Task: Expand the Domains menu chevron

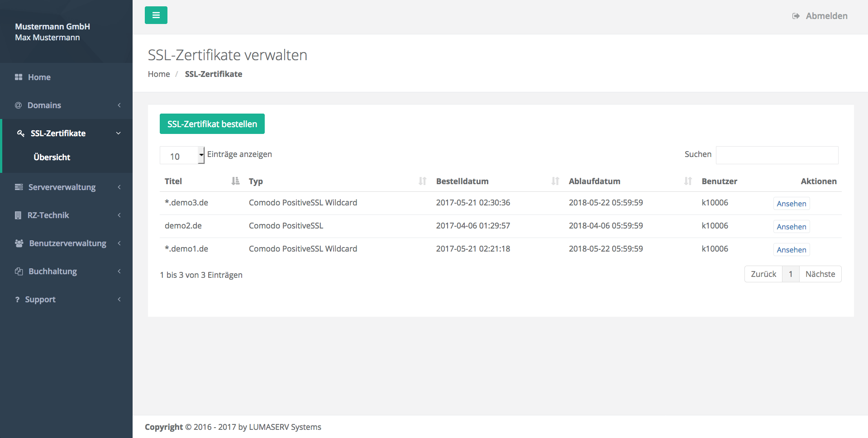Action: [x=119, y=105]
